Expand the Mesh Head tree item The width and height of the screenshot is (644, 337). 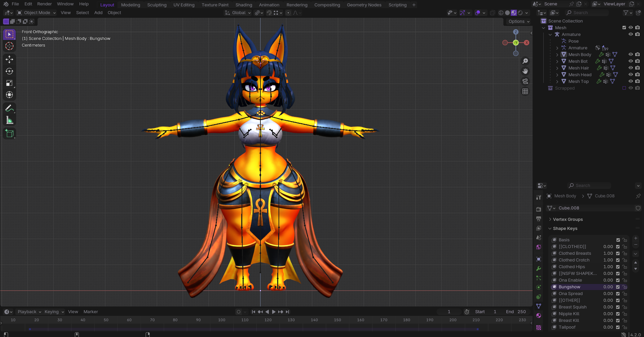point(557,75)
